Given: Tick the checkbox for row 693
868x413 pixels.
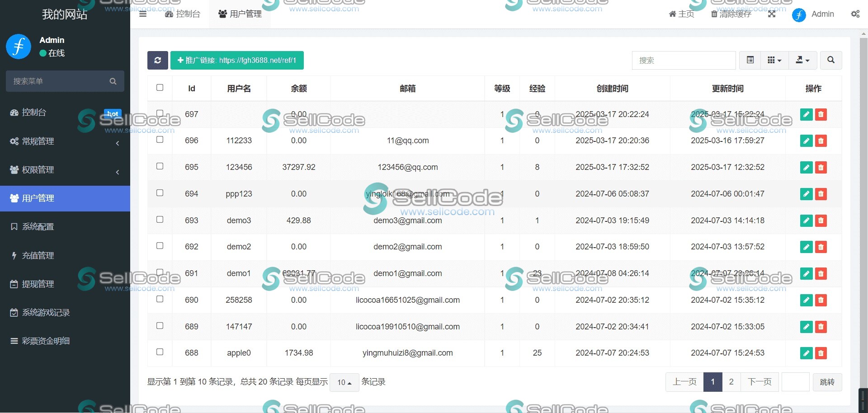Looking at the screenshot, I should (x=160, y=220).
